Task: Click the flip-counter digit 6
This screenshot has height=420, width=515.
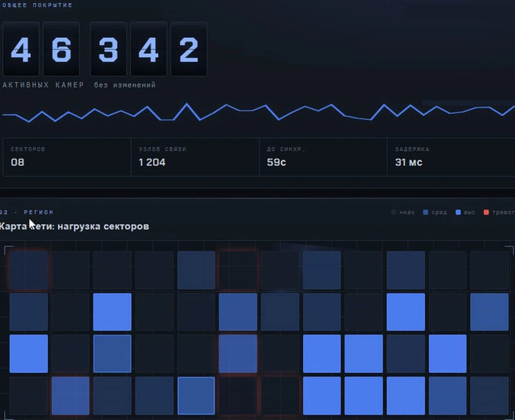Action: (61, 49)
